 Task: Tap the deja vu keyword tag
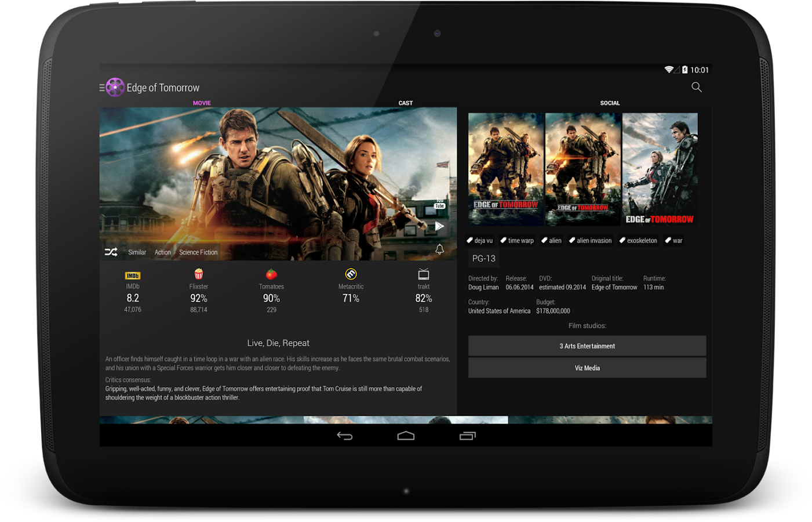[480, 240]
